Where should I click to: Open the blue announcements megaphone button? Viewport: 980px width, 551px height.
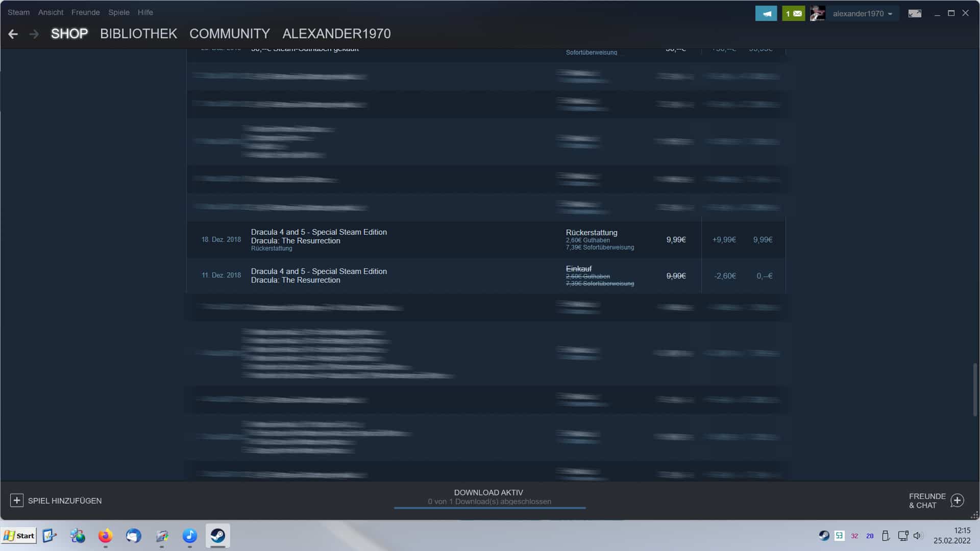pos(766,14)
